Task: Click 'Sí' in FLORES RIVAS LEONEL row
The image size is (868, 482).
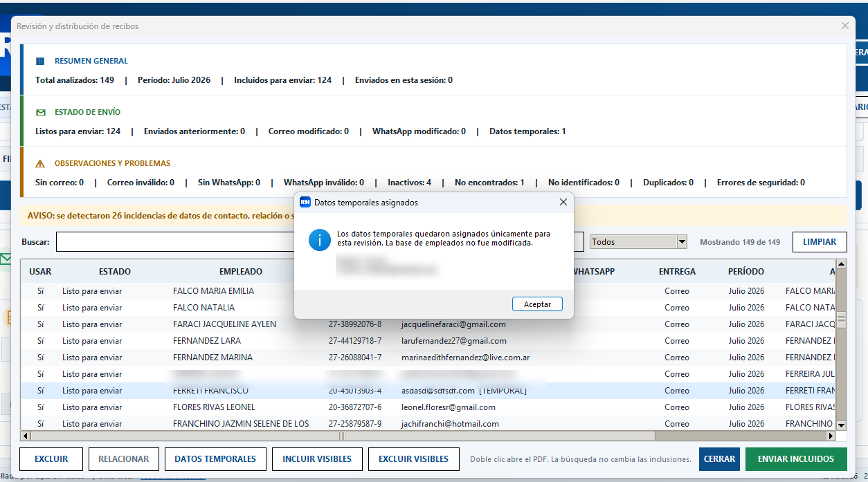Action: [41, 407]
